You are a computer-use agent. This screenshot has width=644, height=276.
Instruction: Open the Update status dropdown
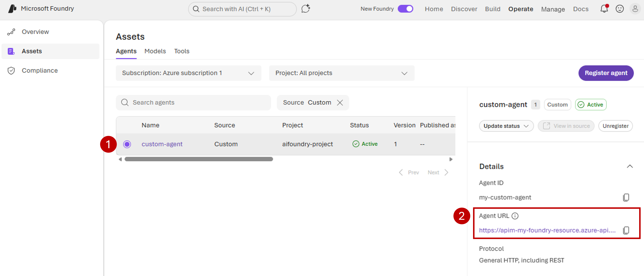point(506,126)
